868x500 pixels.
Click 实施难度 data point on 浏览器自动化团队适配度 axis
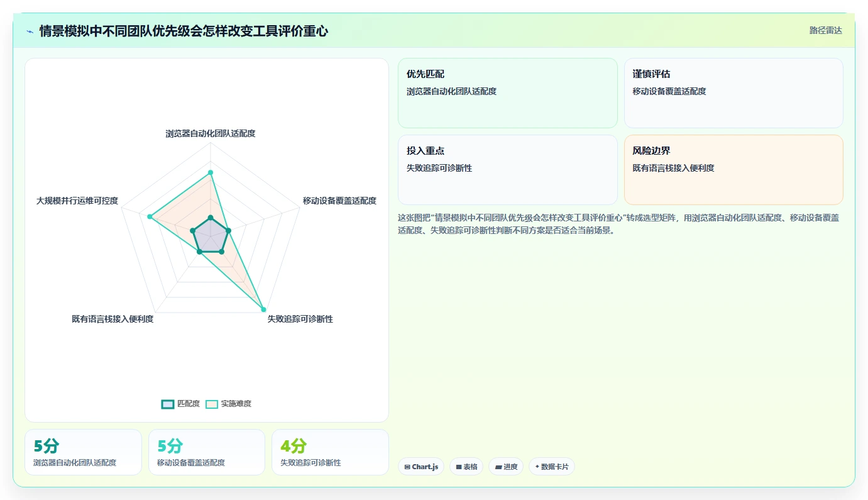(x=211, y=172)
